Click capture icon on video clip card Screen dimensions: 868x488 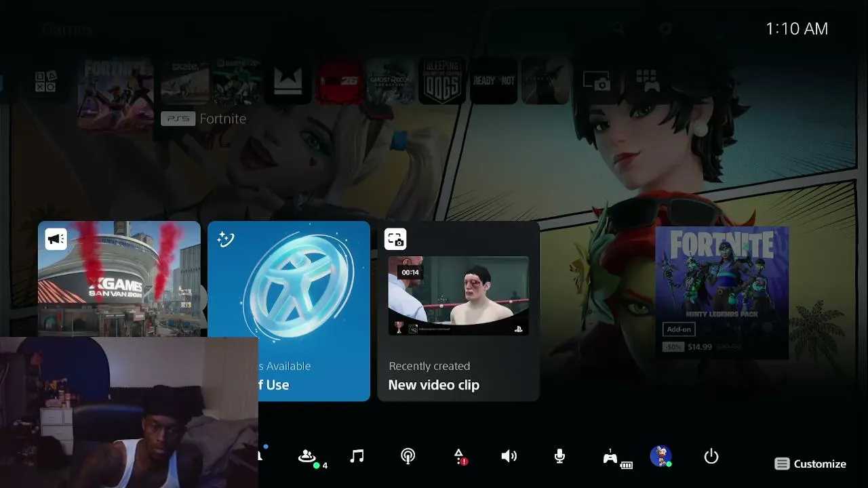(x=395, y=239)
